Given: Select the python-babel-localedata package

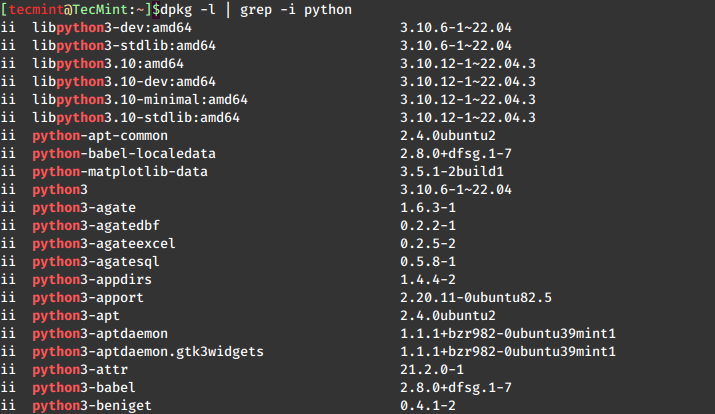Looking at the screenshot, I should click(124, 153).
